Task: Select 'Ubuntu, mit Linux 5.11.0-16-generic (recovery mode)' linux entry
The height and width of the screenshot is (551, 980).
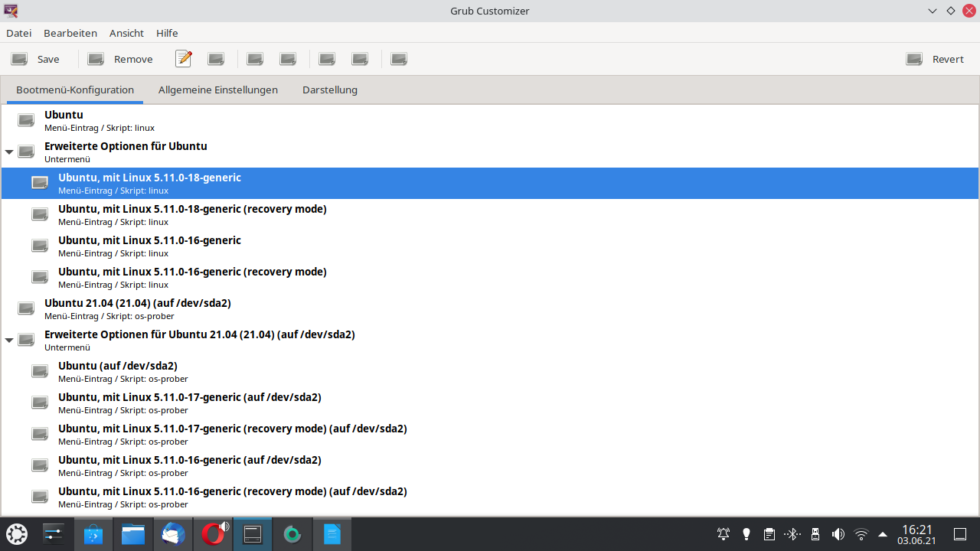Action: [490, 278]
